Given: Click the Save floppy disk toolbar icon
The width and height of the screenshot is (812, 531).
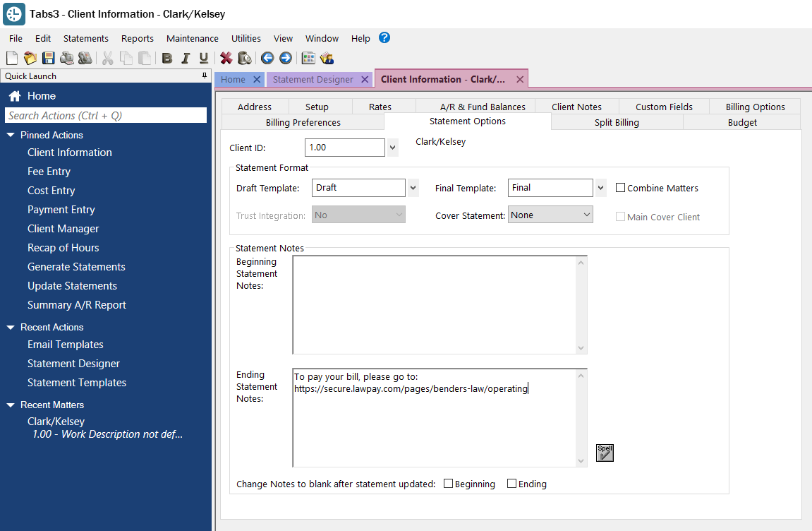Looking at the screenshot, I should (49, 58).
